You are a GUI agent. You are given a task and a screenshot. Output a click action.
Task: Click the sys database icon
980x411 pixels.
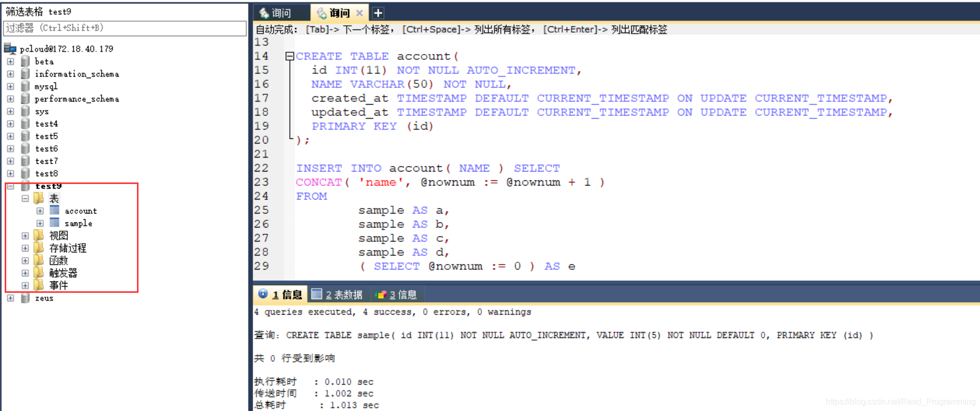click(25, 111)
